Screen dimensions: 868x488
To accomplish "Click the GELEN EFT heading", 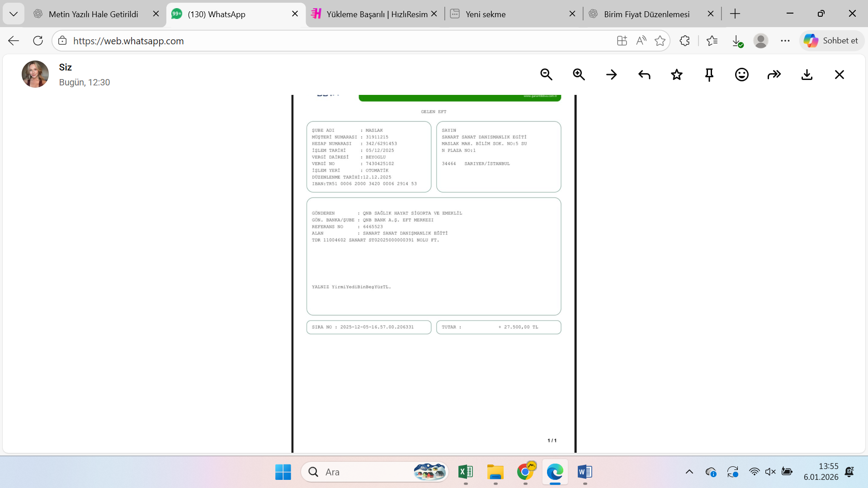I will tap(434, 112).
